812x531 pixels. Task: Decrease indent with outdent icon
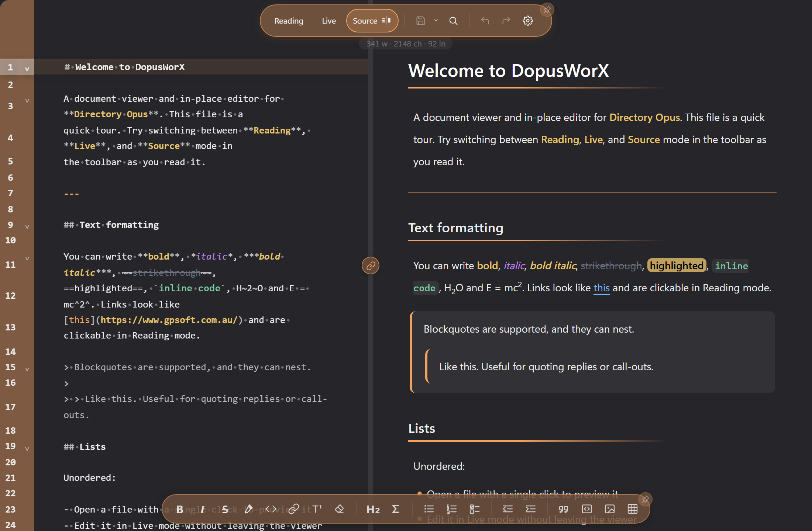508,509
